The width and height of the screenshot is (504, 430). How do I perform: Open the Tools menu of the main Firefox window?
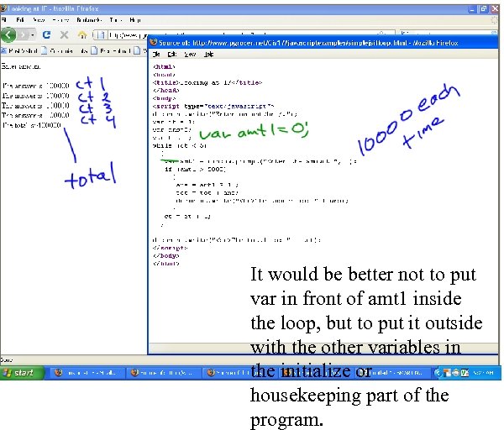pos(116,20)
